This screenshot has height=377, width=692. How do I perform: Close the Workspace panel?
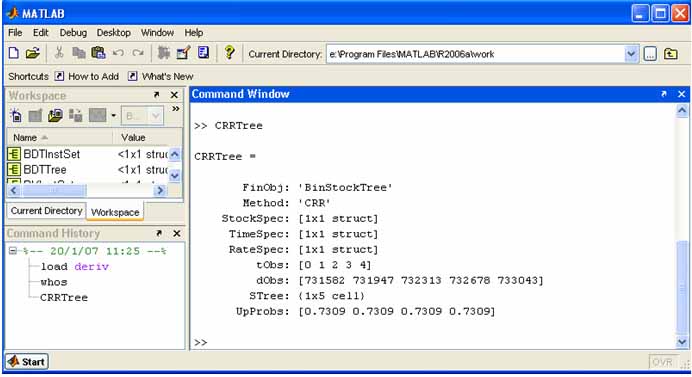tap(174, 94)
